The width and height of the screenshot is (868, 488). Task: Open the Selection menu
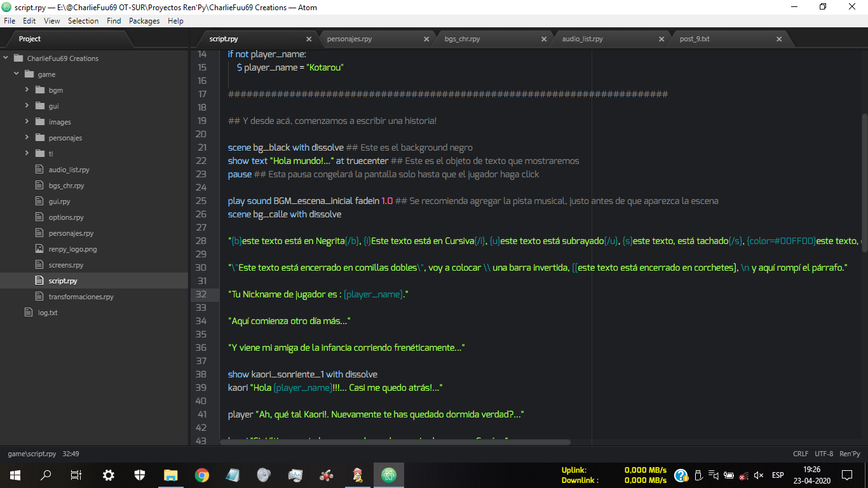point(83,21)
